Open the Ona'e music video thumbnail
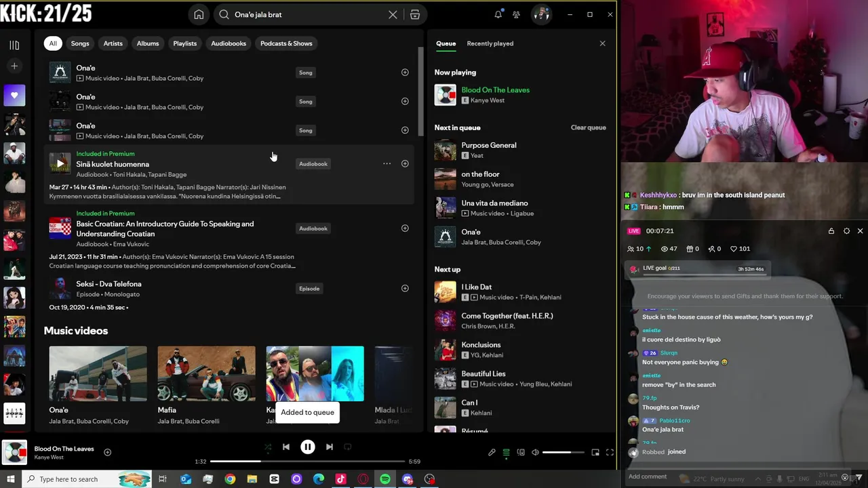The height and width of the screenshot is (488, 868). pos(98,374)
